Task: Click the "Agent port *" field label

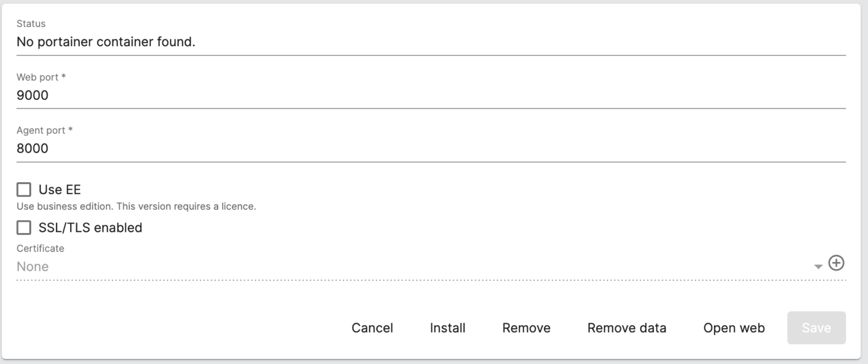Action: click(45, 130)
